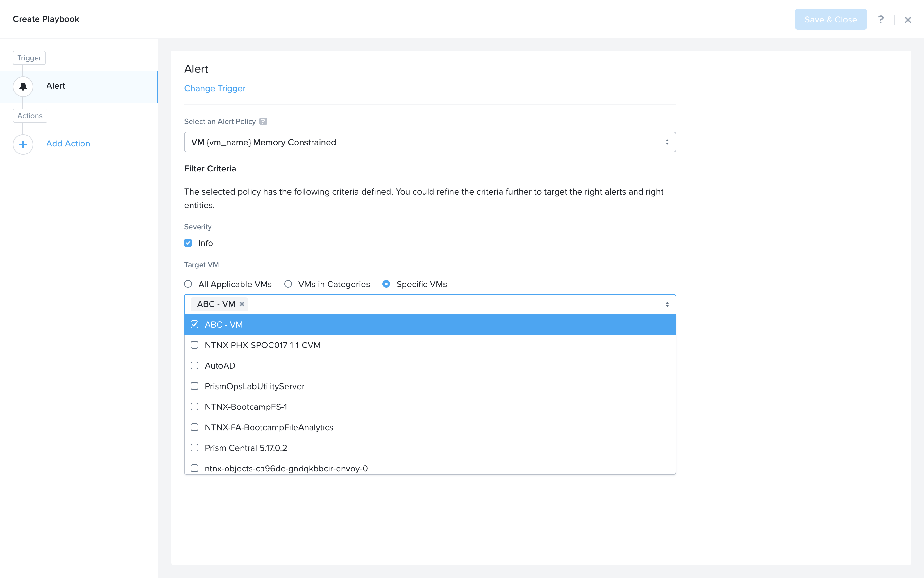Uncheck the Info severity checkbox
This screenshot has width=924, height=578.
(188, 243)
